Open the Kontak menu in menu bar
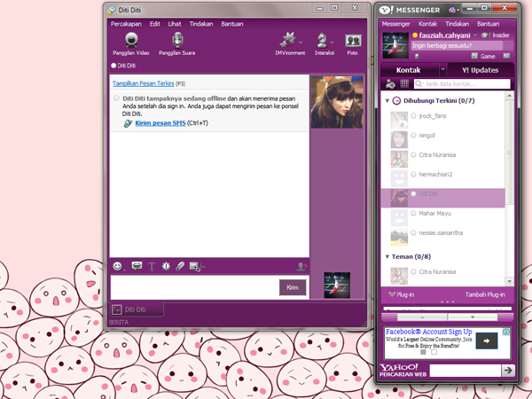The width and height of the screenshot is (532, 399). point(428,24)
